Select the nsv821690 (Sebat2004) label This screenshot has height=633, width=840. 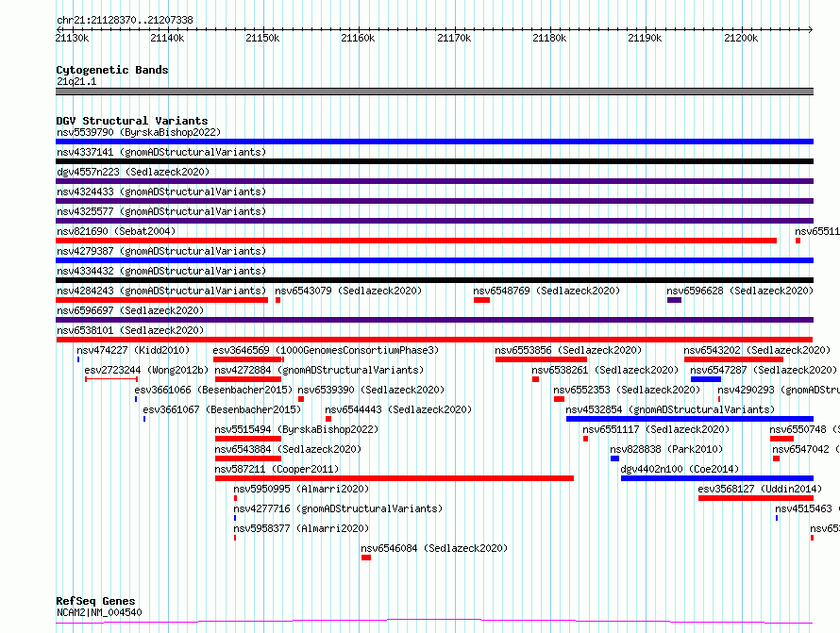[116, 231]
